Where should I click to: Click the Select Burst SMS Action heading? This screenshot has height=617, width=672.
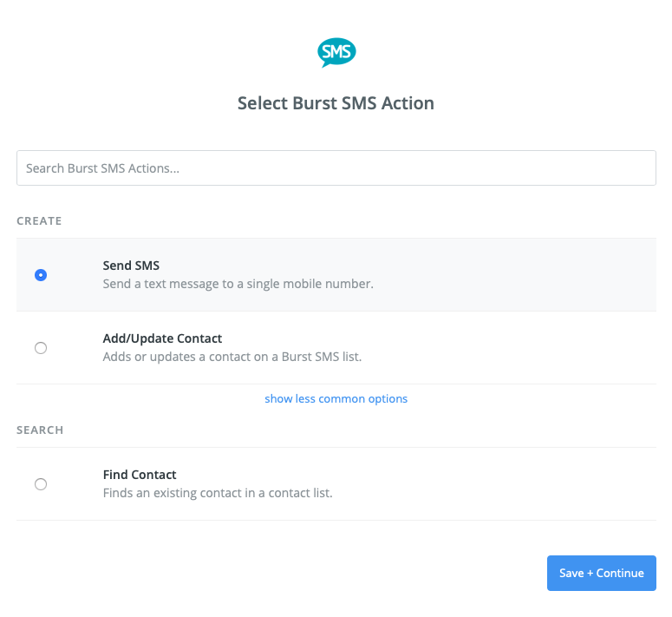pyautogui.click(x=336, y=103)
